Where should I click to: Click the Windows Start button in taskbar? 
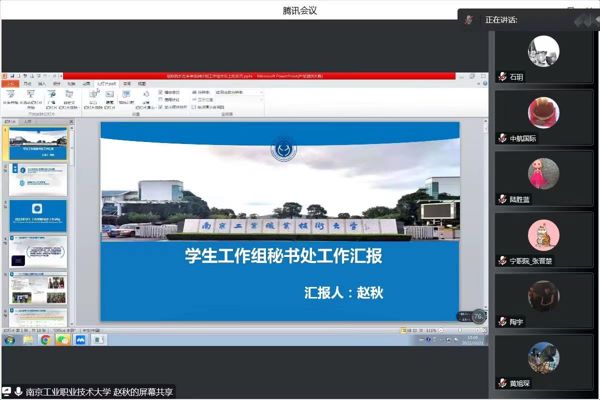pyautogui.click(x=8, y=340)
